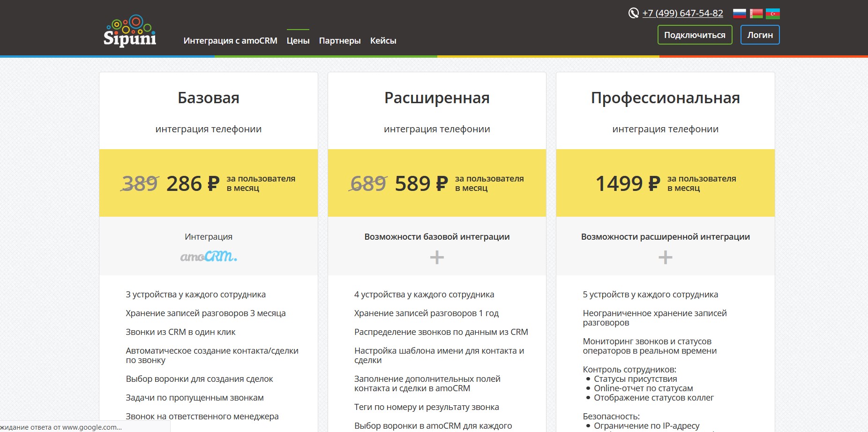Call the +7 (499) 647-54-82 link
The image size is (868, 432).
point(682,13)
